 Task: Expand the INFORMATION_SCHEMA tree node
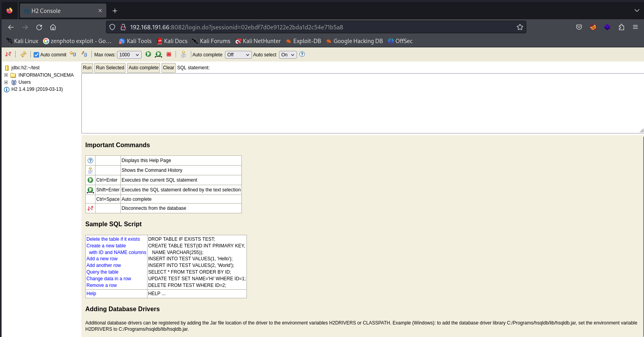pos(6,75)
